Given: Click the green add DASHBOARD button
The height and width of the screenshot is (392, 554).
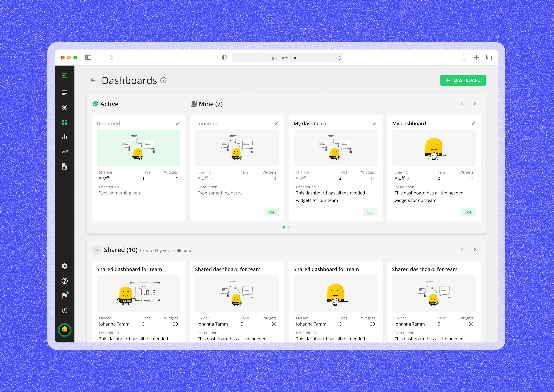Looking at the screenshot, I should [463, 80].
